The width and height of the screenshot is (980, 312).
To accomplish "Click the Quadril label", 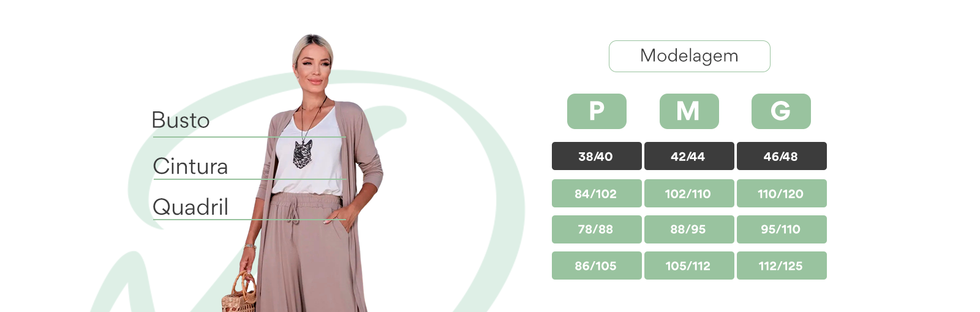I will click(190, 207).
